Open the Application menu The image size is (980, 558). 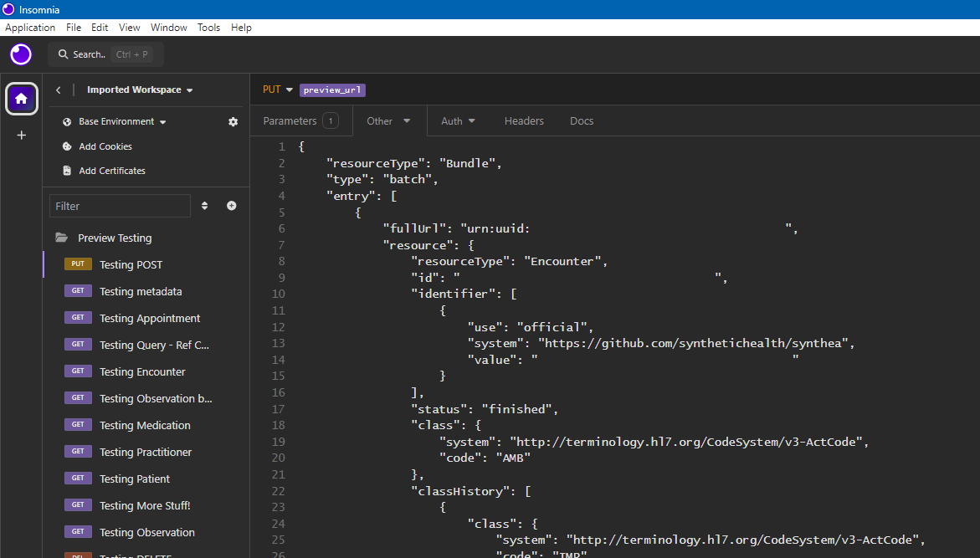pyautogui.click(x=30, y=28)
